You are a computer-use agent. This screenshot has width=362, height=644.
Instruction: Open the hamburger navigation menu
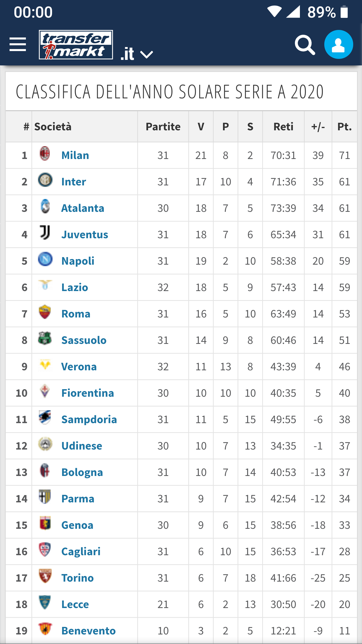18,44
